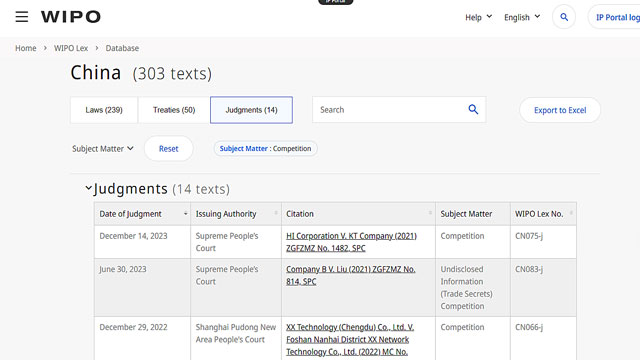Screen dimensions: 640x360
Task: Open the Subject Matter filter dropdown
Action: pos(103,149)
